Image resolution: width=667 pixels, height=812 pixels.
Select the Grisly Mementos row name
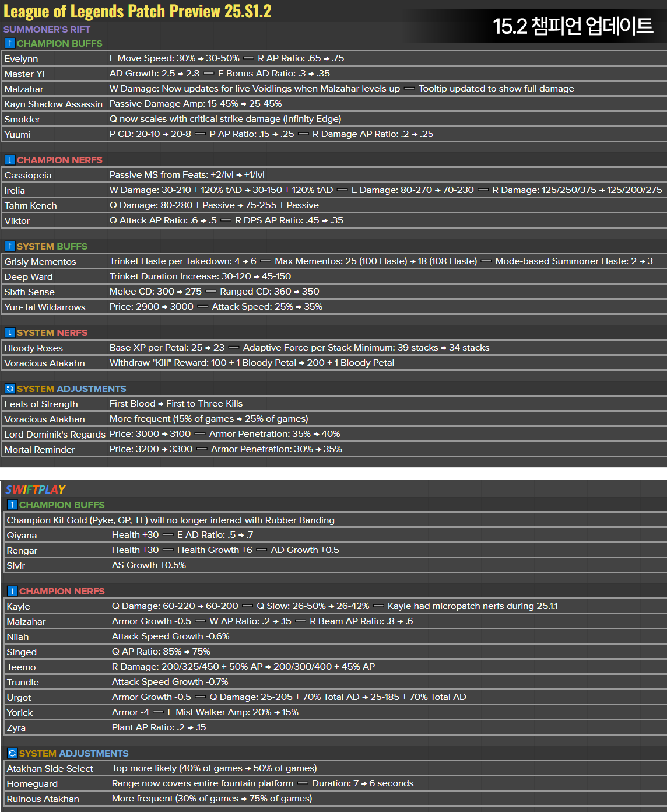pyautogui.click(x=40, y=261)
